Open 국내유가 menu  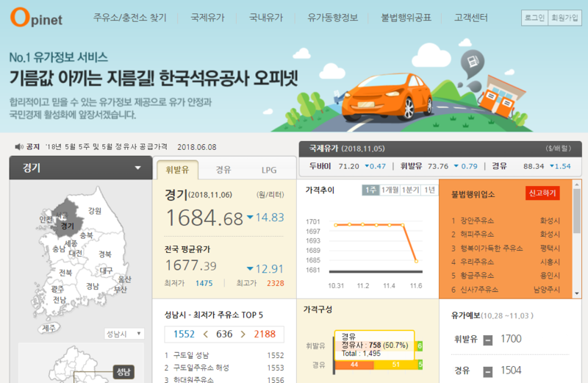click(266, 18)
